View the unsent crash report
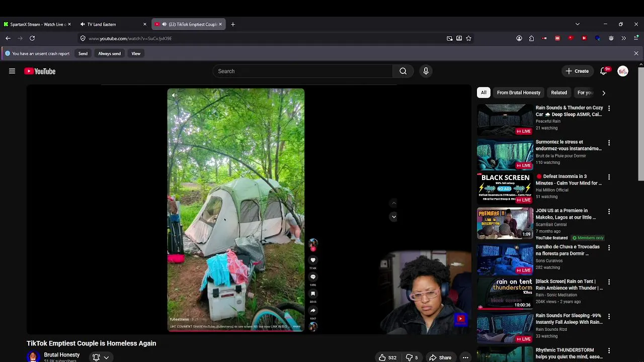Viewport: 644px width, 362px height. (136, 53)
